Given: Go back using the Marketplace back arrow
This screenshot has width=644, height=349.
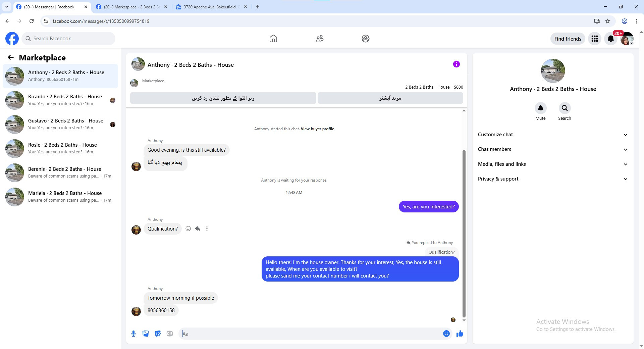Looking at the screenshot, I should coord(11,57).
